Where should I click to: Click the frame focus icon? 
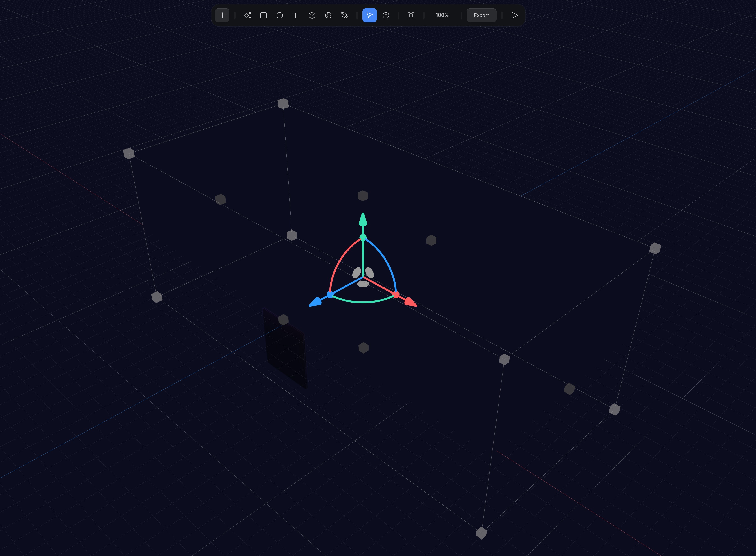pos(411,15)
